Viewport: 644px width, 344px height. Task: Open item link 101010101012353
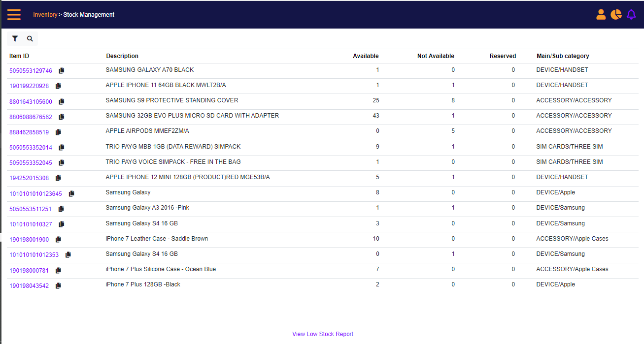click(x=34, y=255)
